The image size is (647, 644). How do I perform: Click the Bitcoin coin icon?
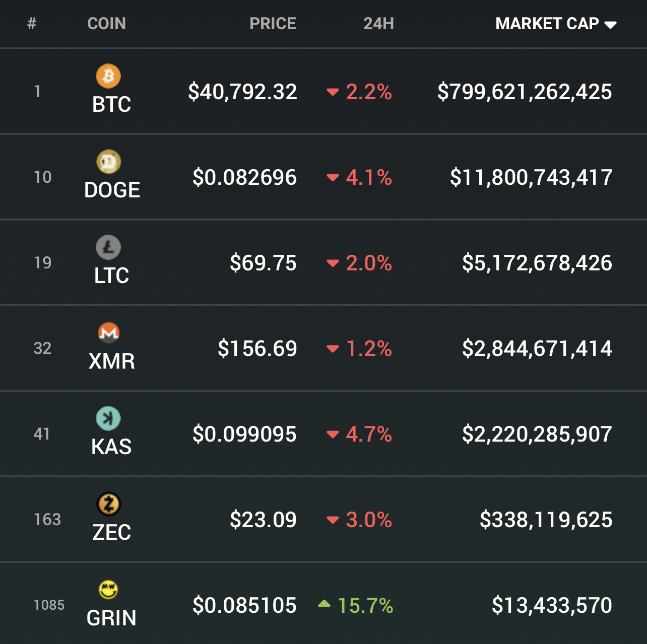point(108,76)
